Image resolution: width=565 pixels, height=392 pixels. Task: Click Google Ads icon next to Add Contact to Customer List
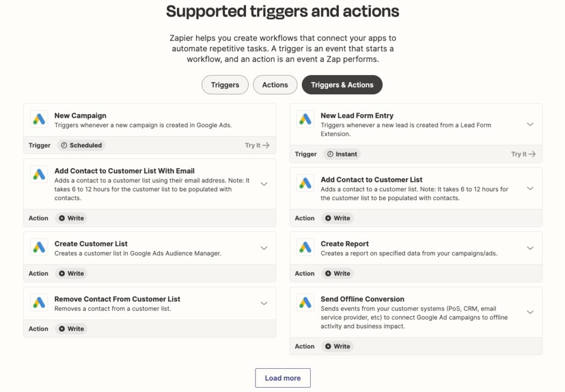click(x=305, y=183)
